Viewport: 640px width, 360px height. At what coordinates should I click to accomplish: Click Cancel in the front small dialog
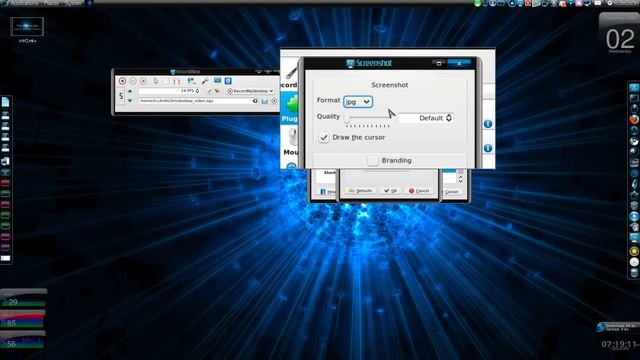[419, 191]
